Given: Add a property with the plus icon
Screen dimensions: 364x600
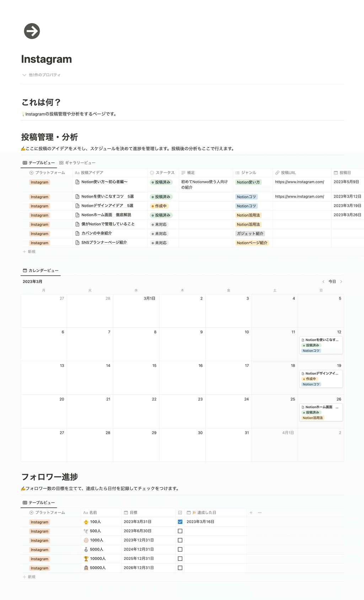Looking at the screenshot, I should pyautogui.click(x=251, y=513).
